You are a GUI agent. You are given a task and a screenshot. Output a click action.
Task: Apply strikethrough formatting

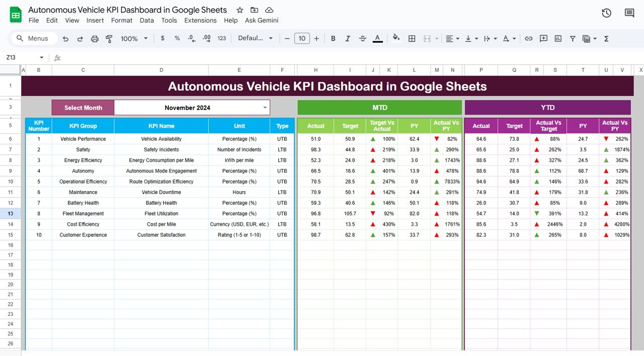[x=363, y=38]
